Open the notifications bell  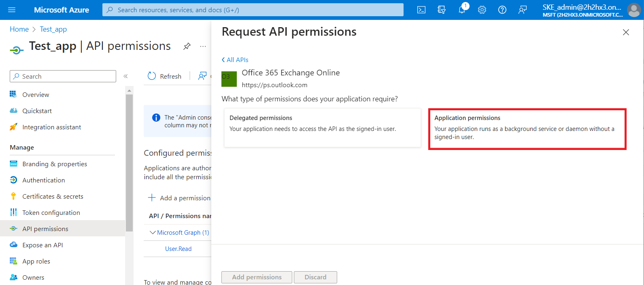462,10
